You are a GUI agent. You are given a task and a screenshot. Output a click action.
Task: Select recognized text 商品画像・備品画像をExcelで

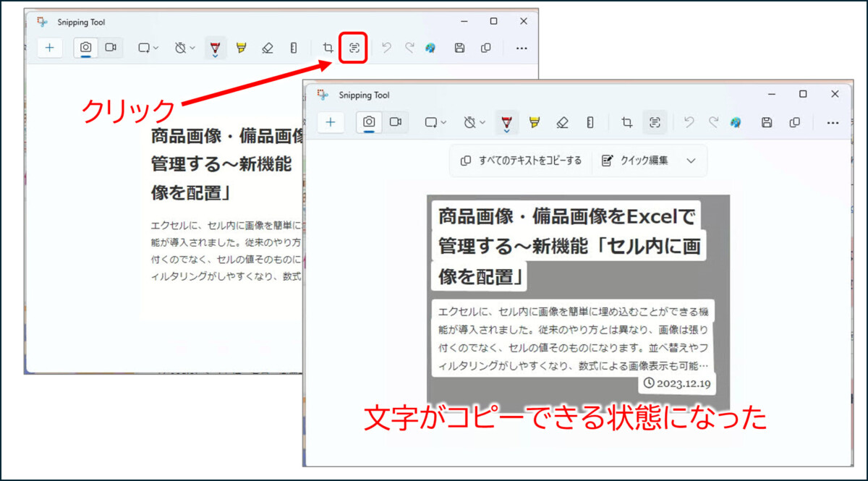coord(566,216)
